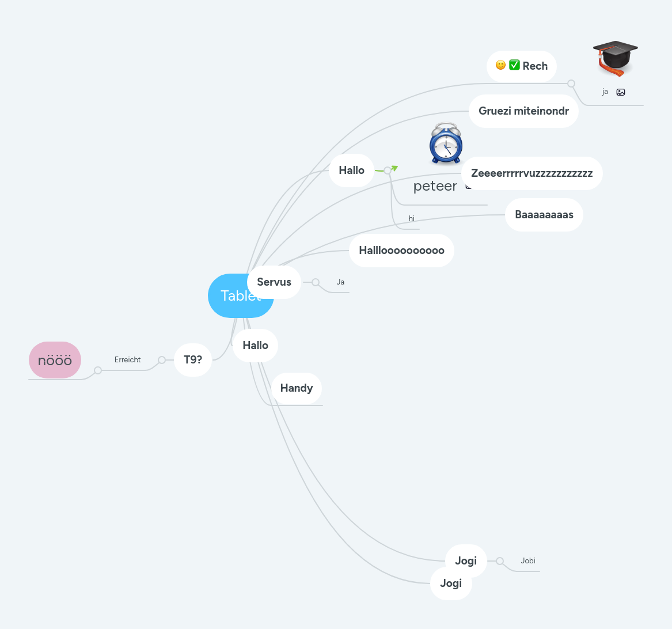Select the floating peteer text topic
The width and height of the screenshot is (672, 629).
pyautogui.click(x=435, y=185)
